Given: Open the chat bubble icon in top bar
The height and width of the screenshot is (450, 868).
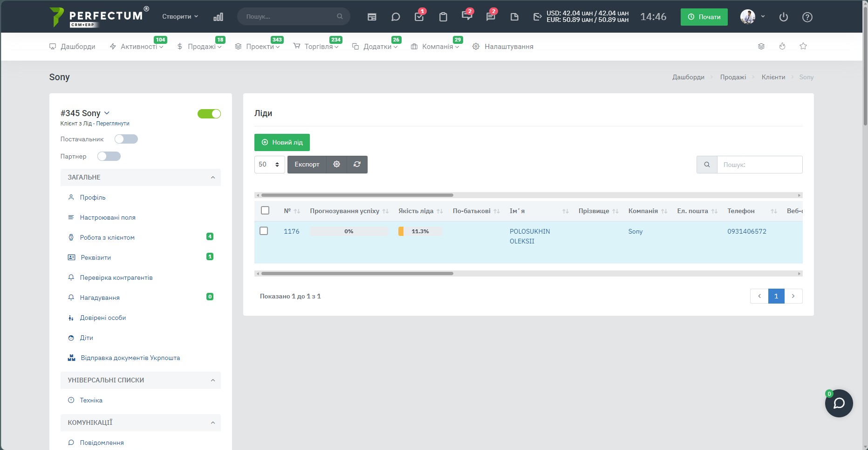Looking at the screenshot, I should 396,17.
